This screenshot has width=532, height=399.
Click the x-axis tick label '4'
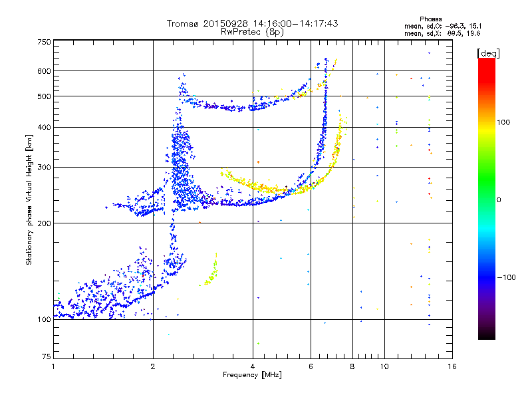253,366
